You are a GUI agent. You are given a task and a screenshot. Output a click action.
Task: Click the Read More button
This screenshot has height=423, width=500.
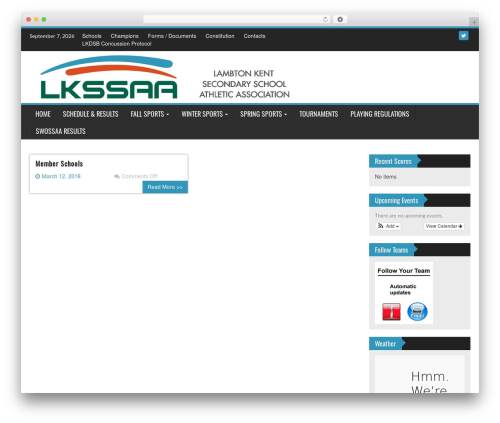pos(165,187)
